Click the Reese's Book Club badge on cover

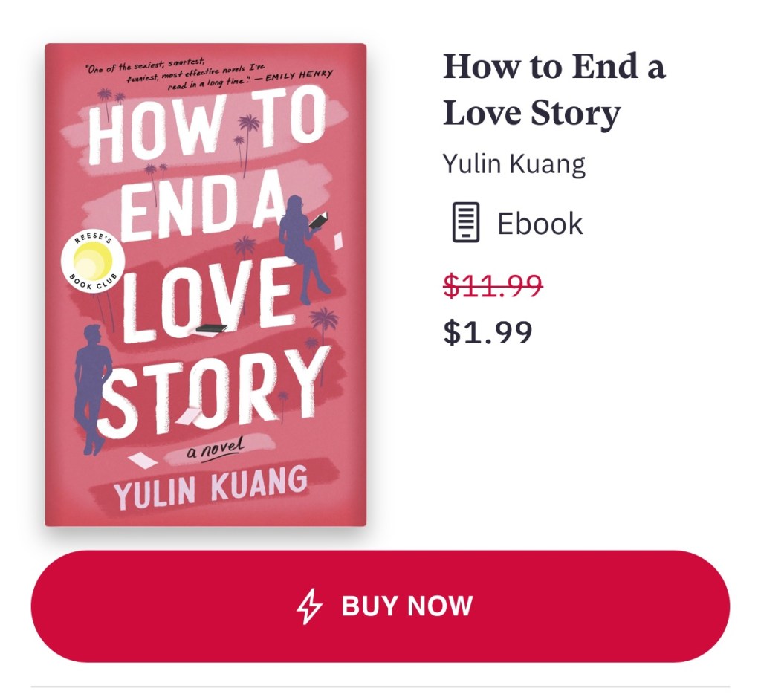(x=93, y=262)
